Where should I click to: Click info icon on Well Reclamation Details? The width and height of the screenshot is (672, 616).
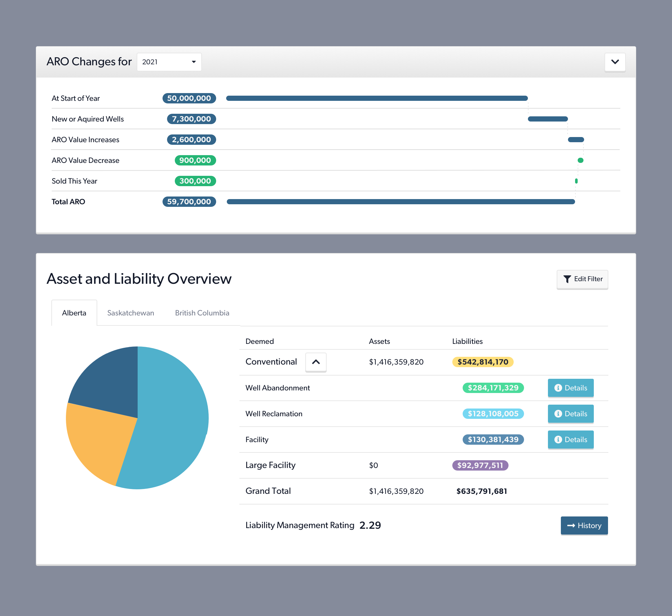point(558,414)
